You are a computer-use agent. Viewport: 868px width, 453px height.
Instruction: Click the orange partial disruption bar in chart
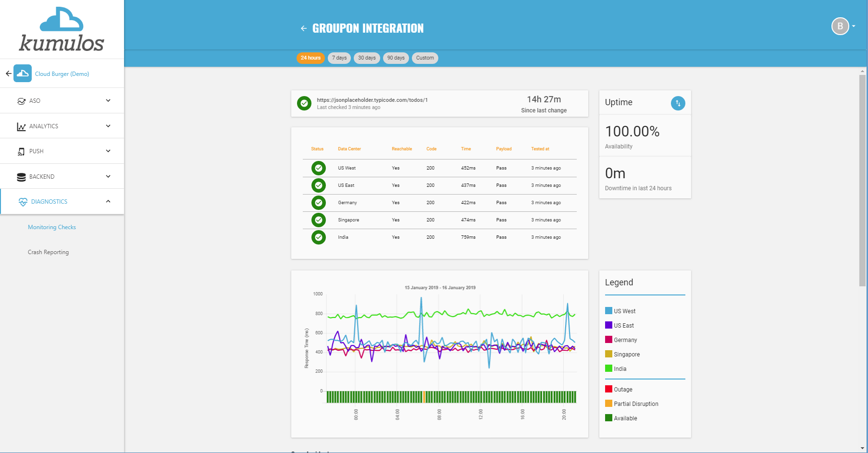424,397
